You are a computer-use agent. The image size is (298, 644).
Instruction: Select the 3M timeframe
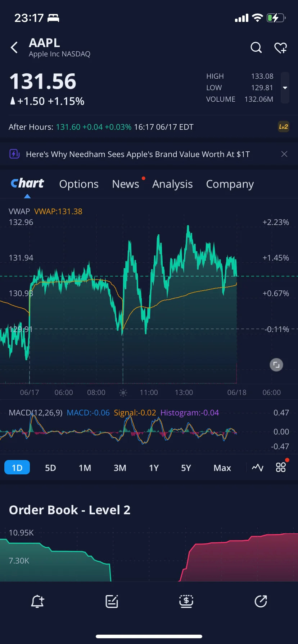pos(120,468)
